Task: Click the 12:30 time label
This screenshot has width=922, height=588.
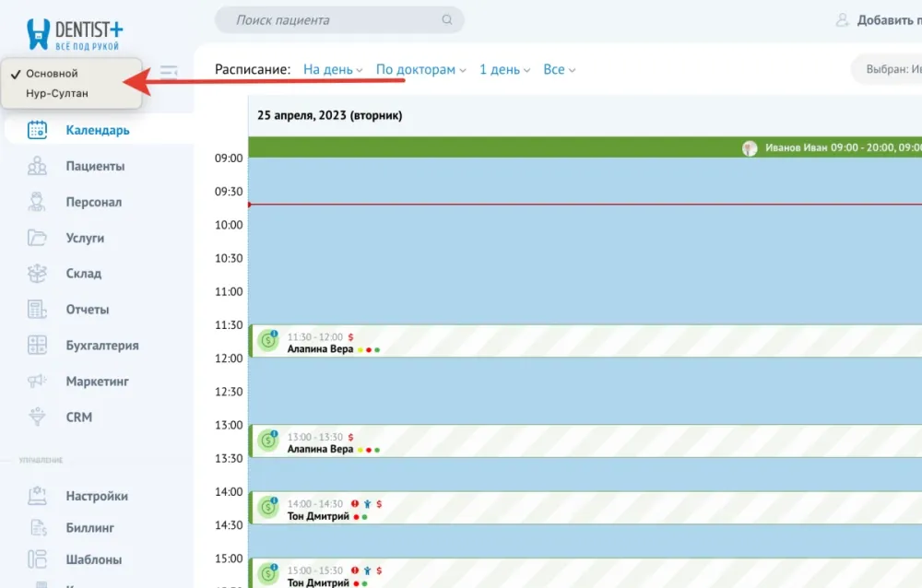Action: coord(229,392)
